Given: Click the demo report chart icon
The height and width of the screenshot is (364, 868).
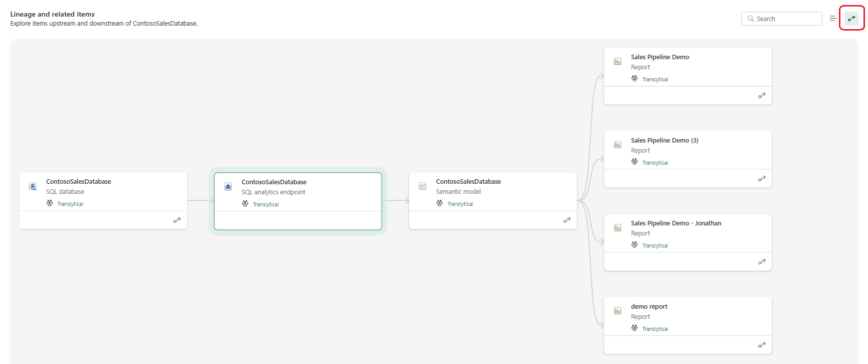Looking at the screenshot, I should [618, 311].
